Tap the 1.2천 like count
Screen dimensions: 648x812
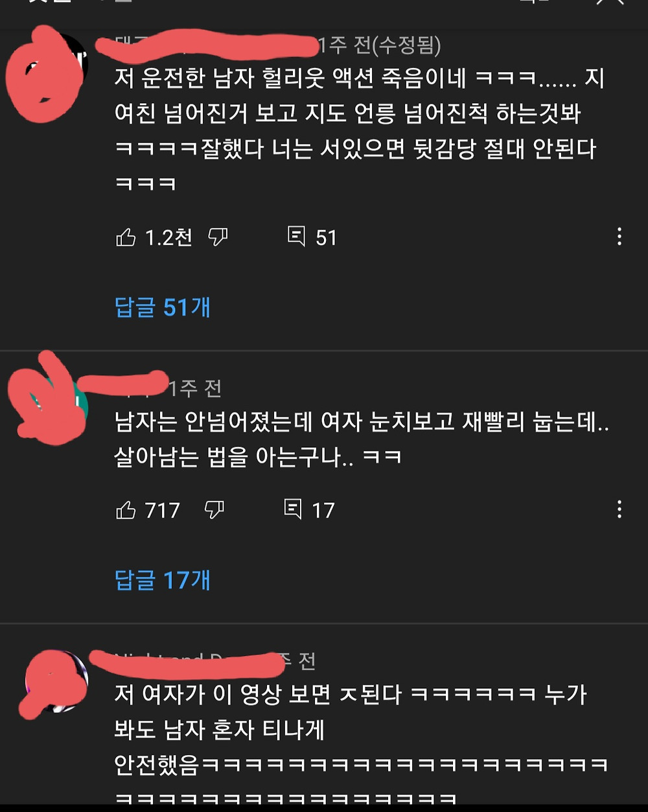tap(168, 238)
